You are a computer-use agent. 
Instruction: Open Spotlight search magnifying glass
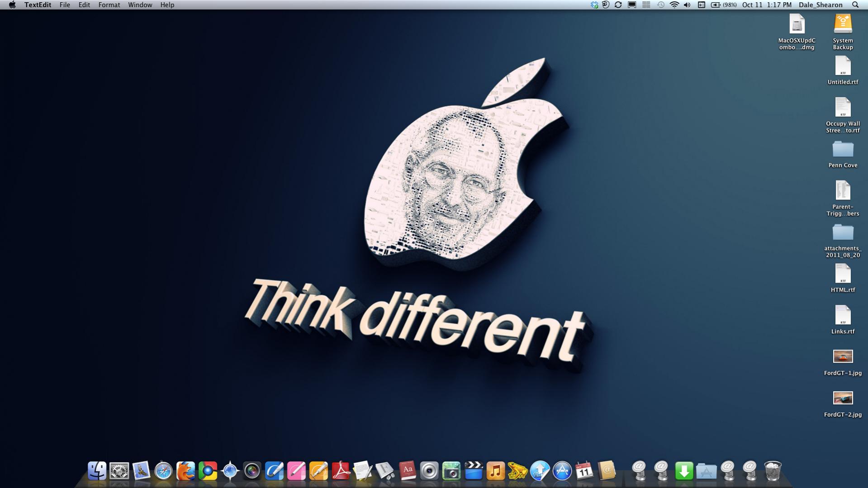pos(855,5)
